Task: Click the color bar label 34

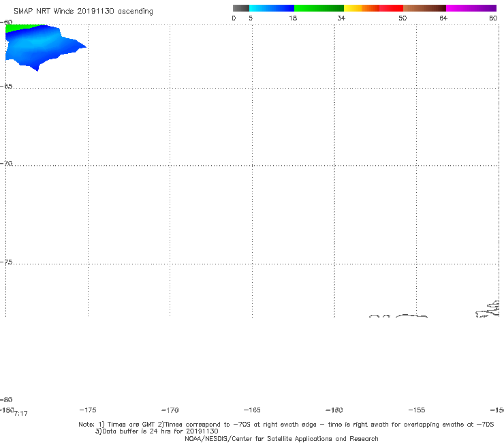Action: (x=341, y=18)
